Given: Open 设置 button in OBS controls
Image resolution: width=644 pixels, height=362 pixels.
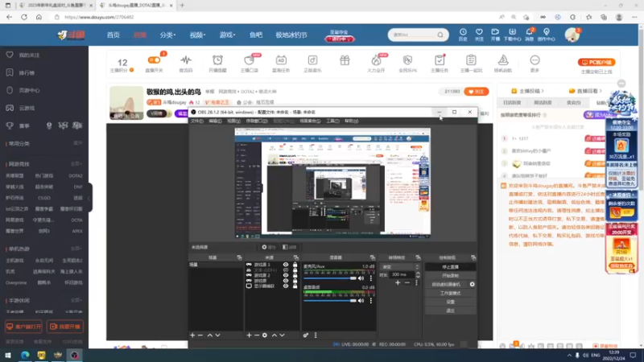Looking at the screenshot, I should pos(450,302).
